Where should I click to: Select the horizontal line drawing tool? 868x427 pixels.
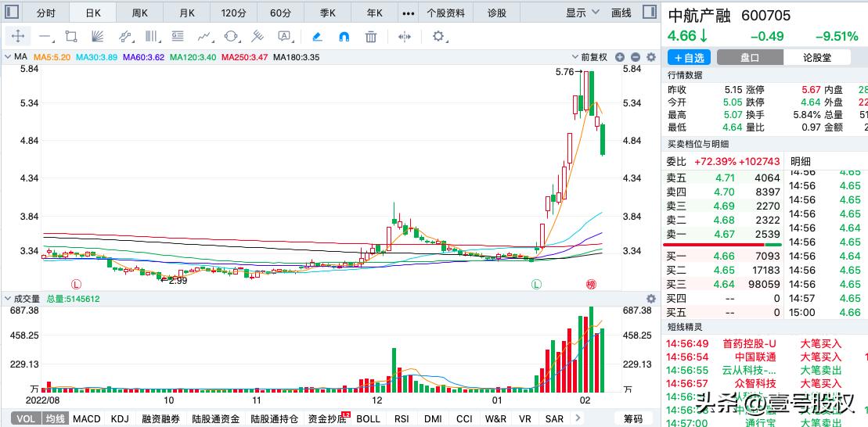pos(45,37)
